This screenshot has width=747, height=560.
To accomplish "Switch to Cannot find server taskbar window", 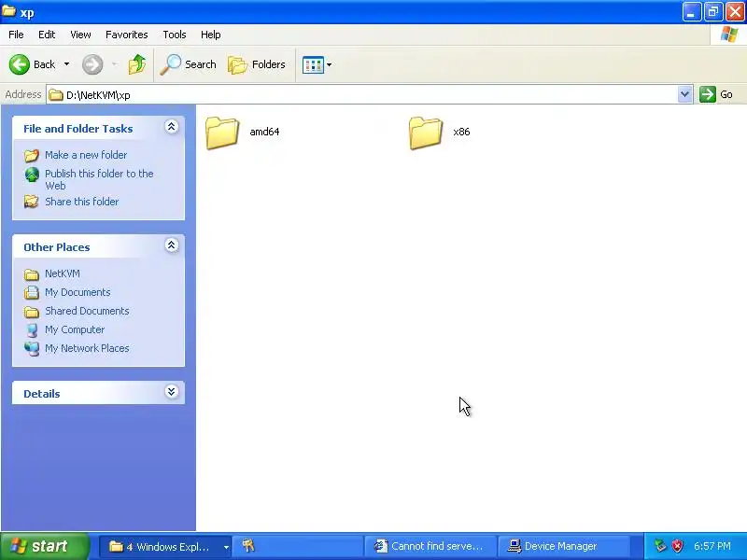I will 430,547.
